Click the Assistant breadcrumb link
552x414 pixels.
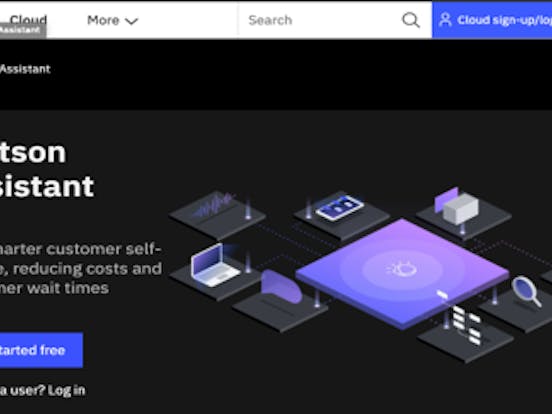click(x=25, y=69)
